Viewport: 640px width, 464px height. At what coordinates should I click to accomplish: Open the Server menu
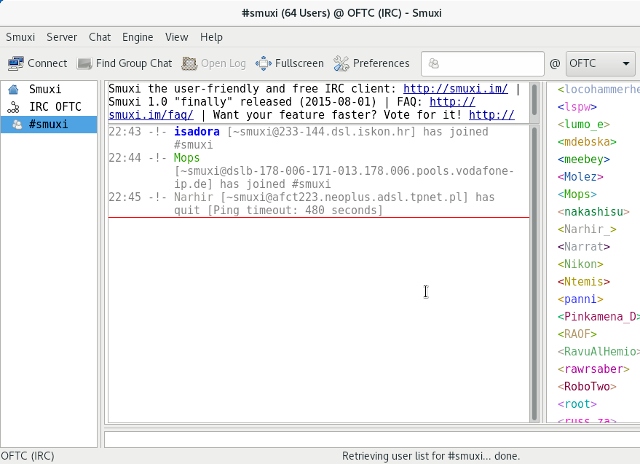pos(62,37)
